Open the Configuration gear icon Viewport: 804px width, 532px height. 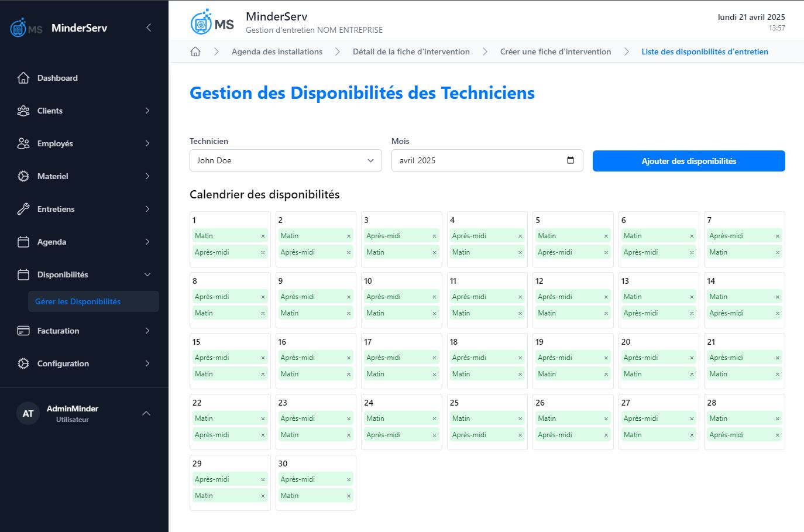tap(23, 363)
